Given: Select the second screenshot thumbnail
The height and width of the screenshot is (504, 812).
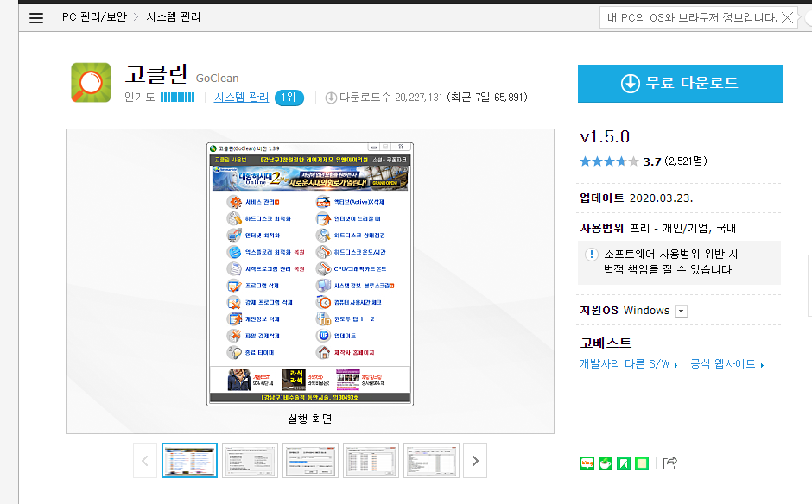Looking at the screenshot, I should point(251,461).
